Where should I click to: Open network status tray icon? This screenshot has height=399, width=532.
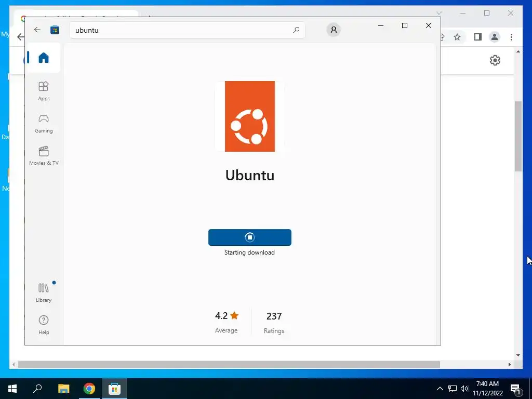pos(453,389)
